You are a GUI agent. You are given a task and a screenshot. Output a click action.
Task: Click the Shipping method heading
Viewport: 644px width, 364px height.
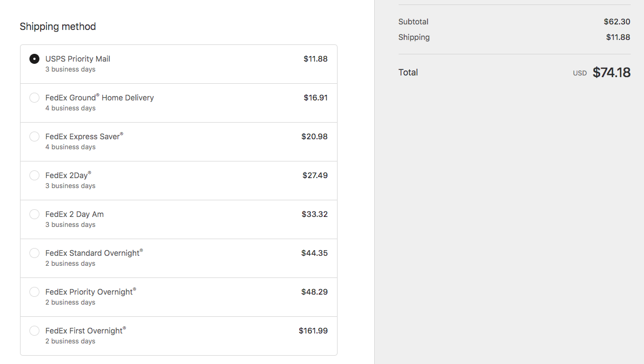58,27
